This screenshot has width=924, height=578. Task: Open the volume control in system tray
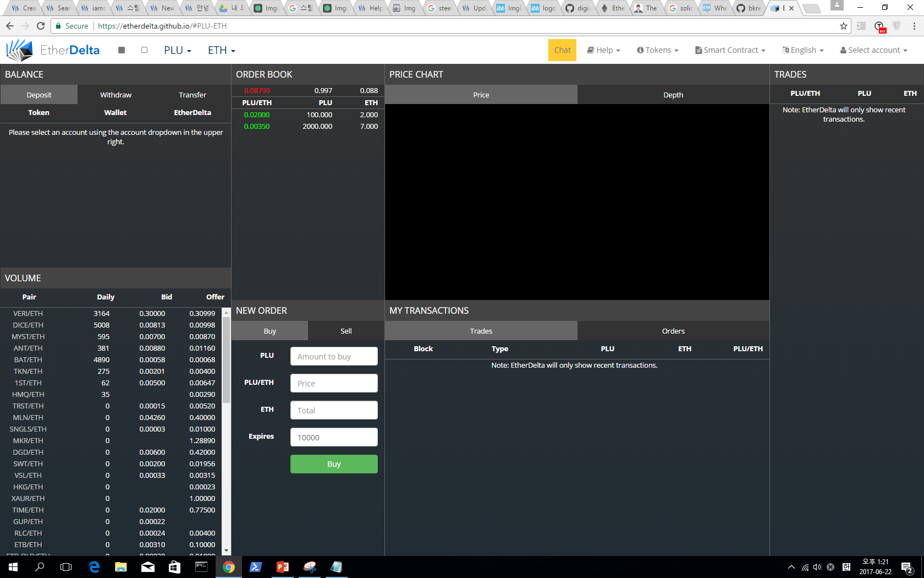817,567
